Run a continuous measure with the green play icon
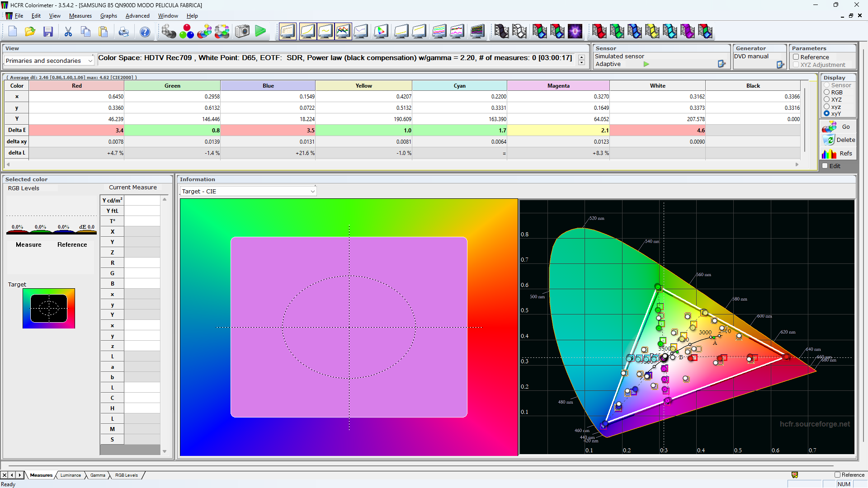The image size is (868, 488). [x=260, y=31]
